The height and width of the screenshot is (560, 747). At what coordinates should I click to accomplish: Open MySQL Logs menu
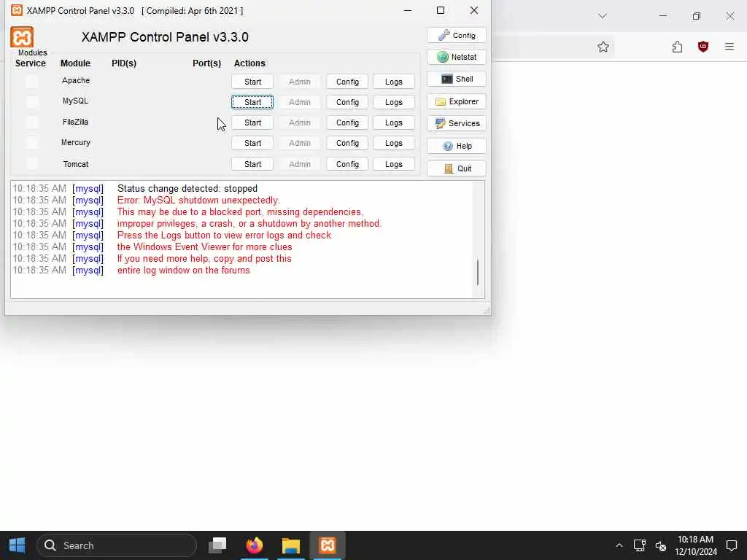pos(393,102)
